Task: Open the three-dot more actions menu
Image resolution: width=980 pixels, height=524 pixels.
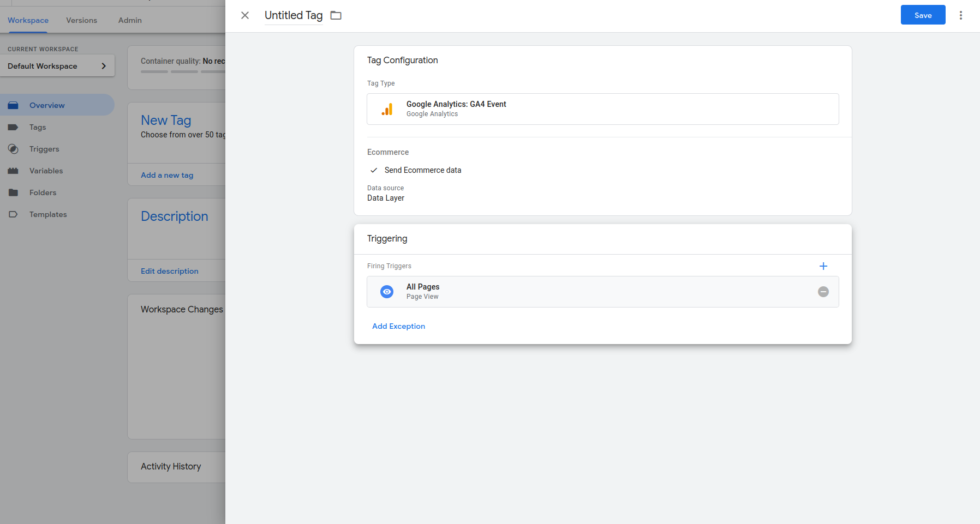Action: coord(961,15)
